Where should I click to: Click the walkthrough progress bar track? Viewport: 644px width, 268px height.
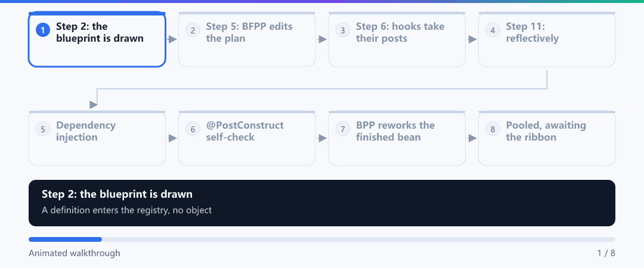(x=322, y=239)
